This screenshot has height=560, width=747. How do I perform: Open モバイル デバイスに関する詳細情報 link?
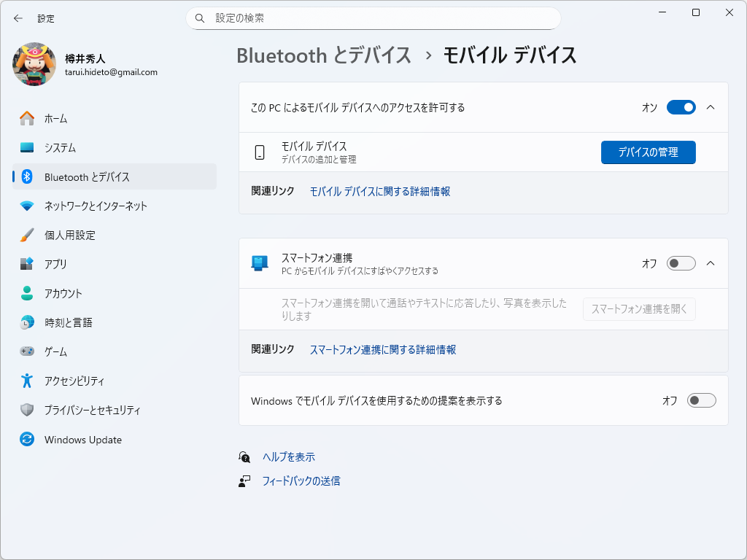pos(379,191)
